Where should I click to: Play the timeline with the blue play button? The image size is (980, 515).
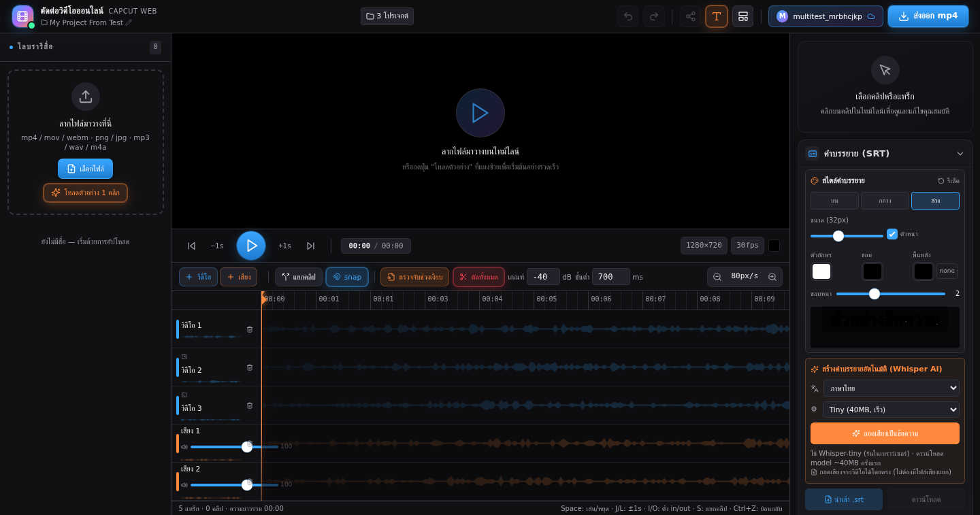(251, 246)
